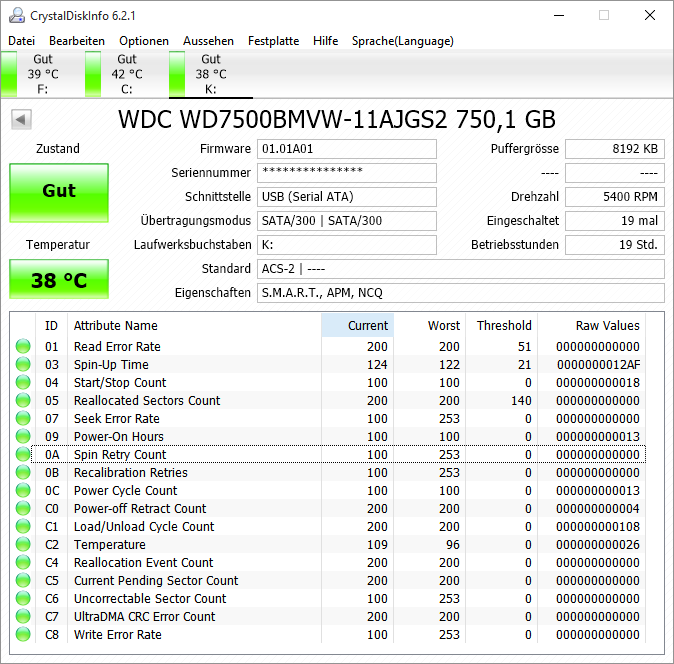
Task: Open the Bearbeiten menu
Action: pyautogui.click(x=77, y=41)
